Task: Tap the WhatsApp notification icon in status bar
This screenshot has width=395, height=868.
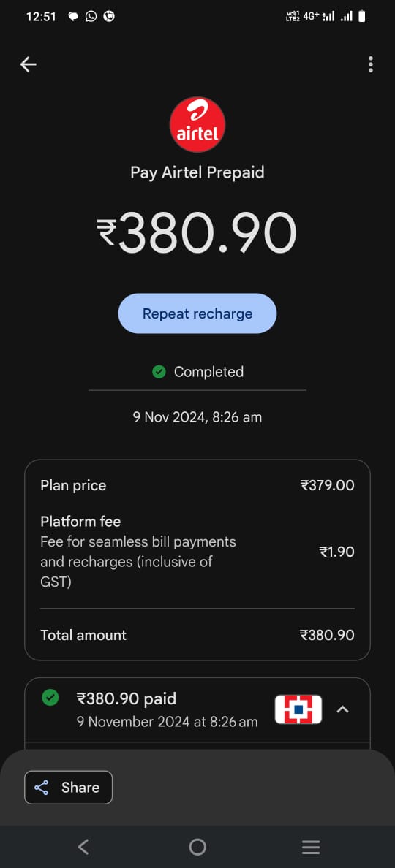Action: tap(91, 16)
